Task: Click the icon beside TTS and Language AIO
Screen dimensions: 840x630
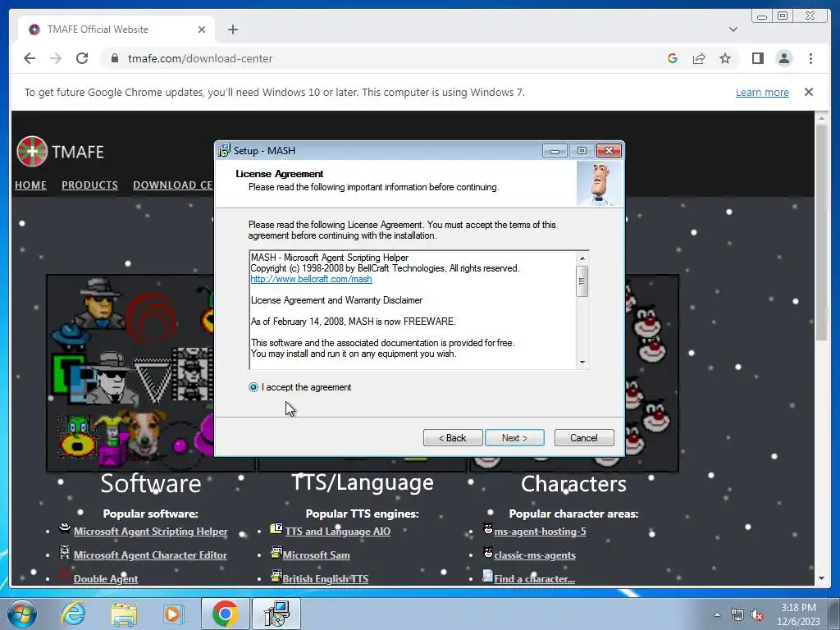Action: coord(276,529)
